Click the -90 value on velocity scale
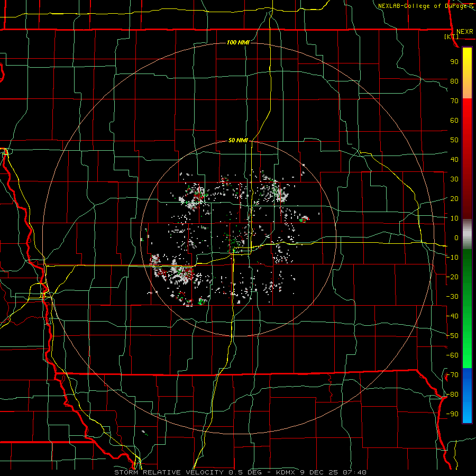 (452, 414)
